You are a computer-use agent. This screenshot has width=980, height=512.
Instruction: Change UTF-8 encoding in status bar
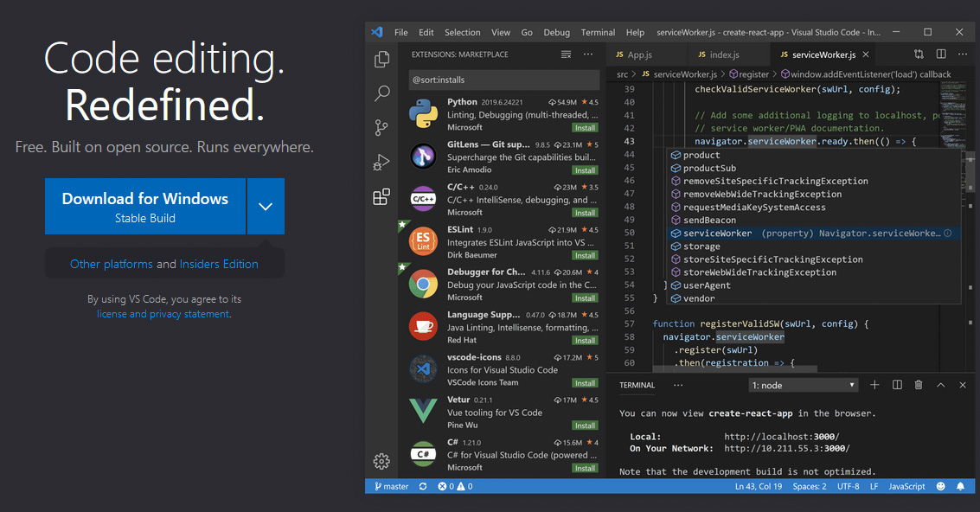849,486
